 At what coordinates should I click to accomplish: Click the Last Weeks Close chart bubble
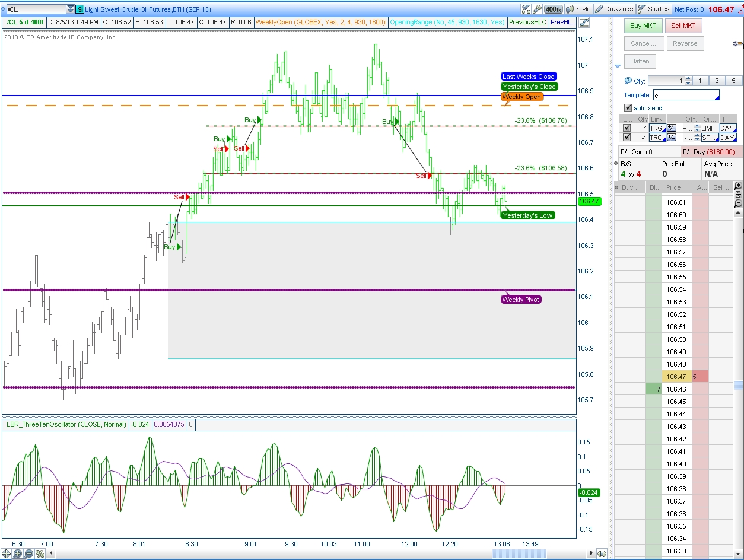pos(529,77)
